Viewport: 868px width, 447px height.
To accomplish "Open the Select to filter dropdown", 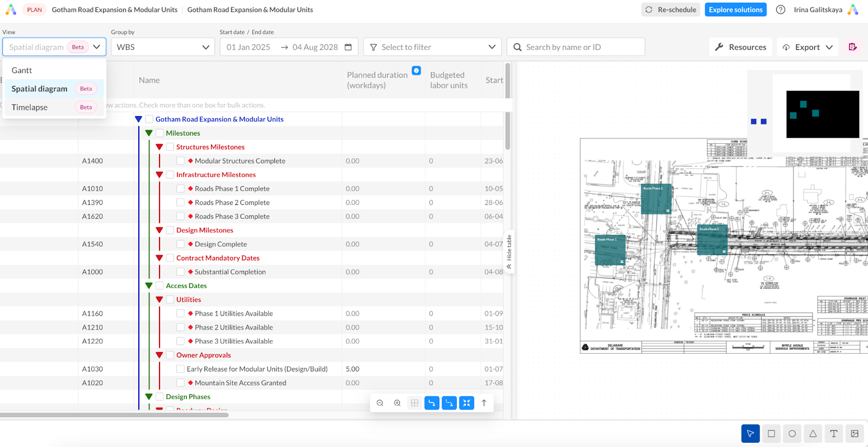I will (432, 47).
